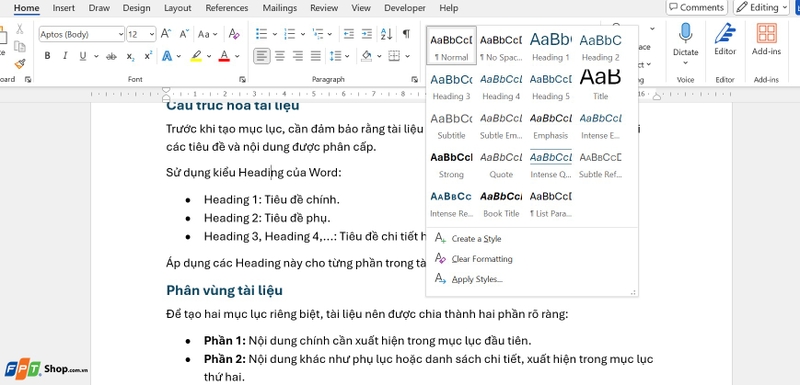Expand bullet library arrow
The image size is (800, 385).
click(274, 34)
